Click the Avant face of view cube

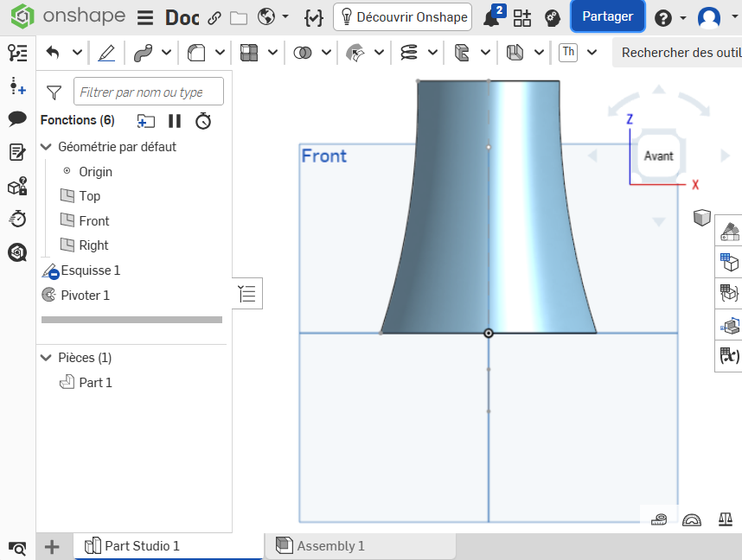click(658, 156)
